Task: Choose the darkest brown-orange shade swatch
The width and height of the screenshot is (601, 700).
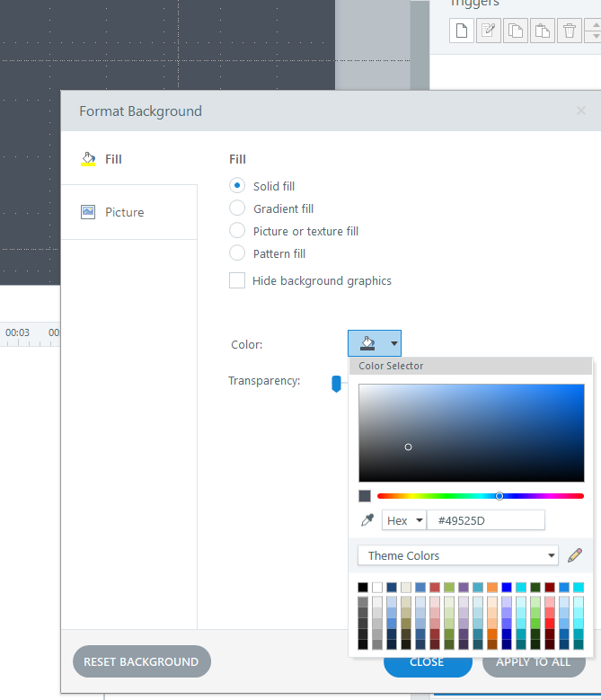Action: tap(492, 644)
